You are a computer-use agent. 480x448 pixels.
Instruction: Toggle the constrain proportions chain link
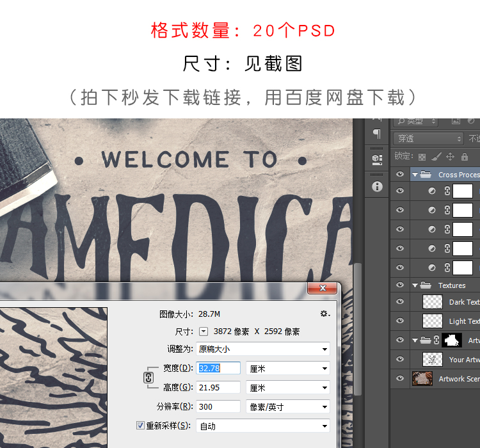tap(148, 378)
